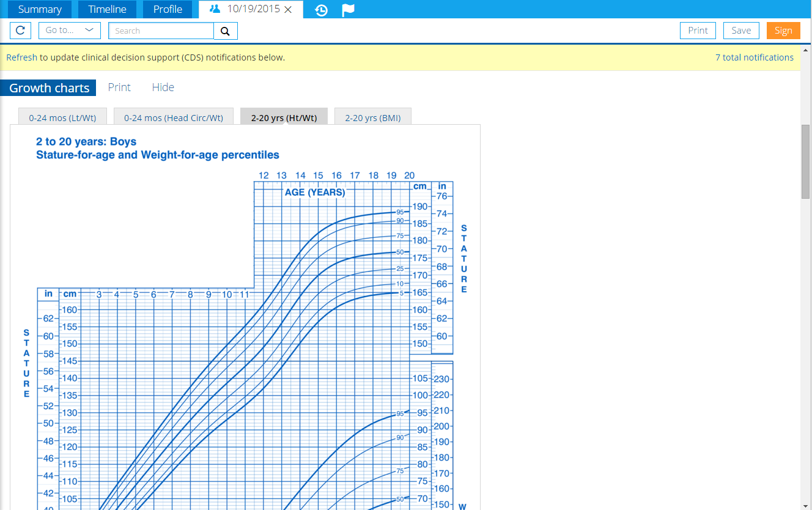Click the Refresh link in the notification bar
The width and height of the screenshot is (812, 510).
[x=21, y=57]
